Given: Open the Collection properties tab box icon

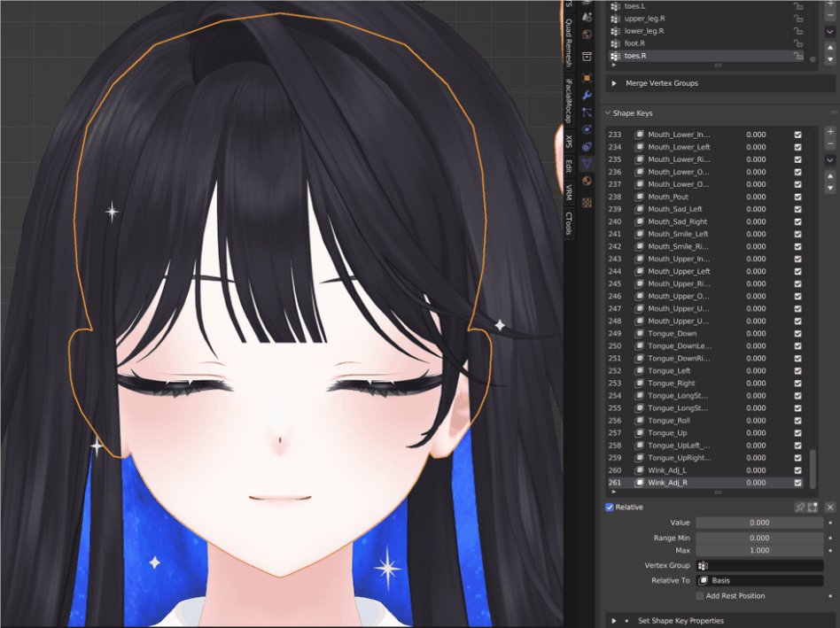Looking at the screenshot, I should point(587,56).
